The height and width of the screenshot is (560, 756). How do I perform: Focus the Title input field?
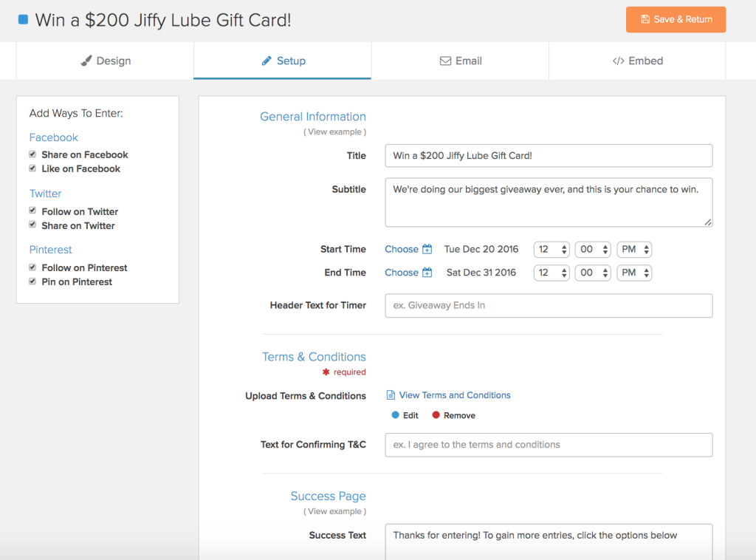coord(549,156)
